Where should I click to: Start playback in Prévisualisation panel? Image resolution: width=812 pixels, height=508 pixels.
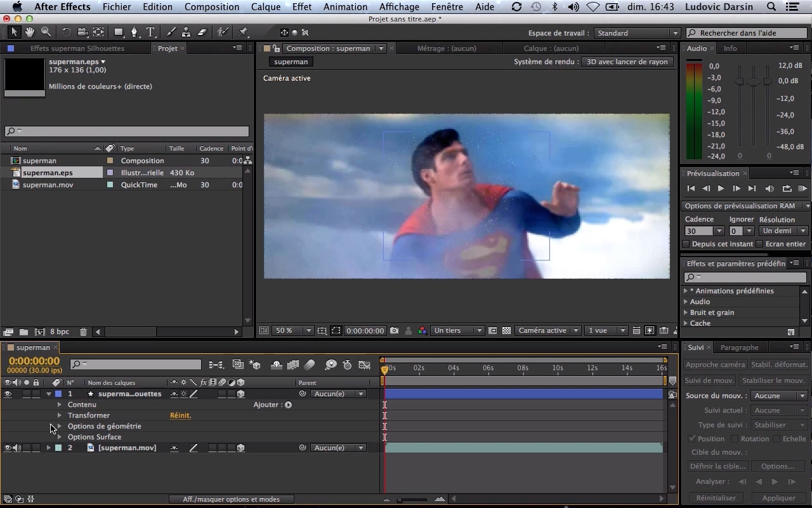click(x=721, y=189)
